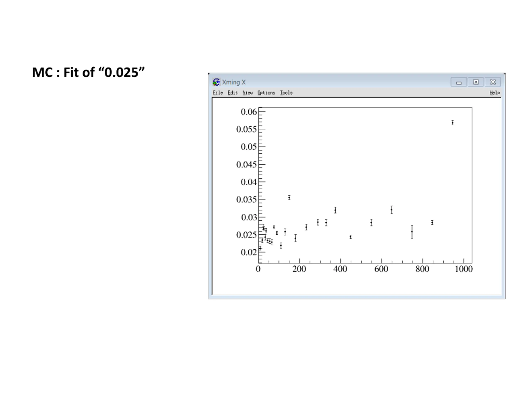Open the View menu
This screenshot has height=399, width=532.
tap(248, 93)
